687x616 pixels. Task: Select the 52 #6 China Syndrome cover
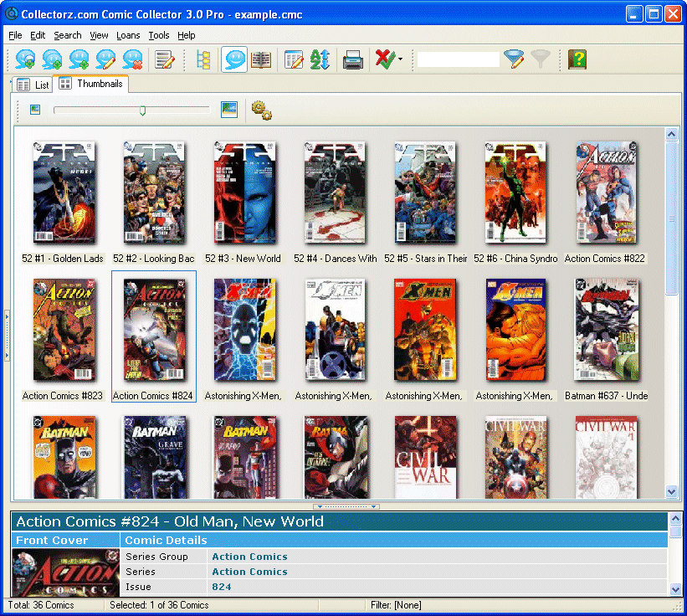(515, 192)
